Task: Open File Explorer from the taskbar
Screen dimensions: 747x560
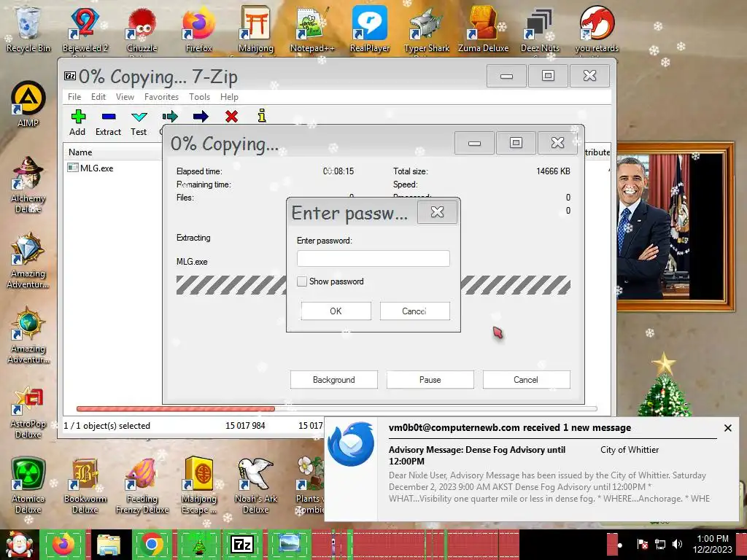Action: tap(109, 544)
